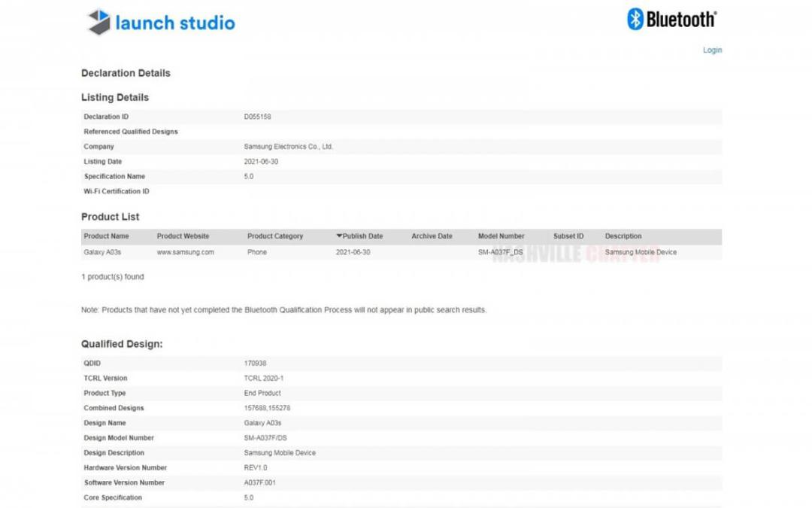
Task: Select Hardware Version REV1.0 value
Action: 256,467
